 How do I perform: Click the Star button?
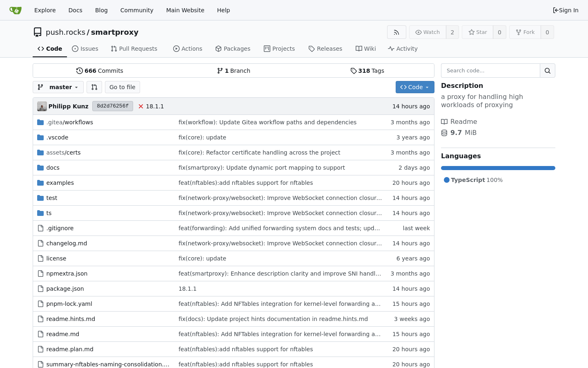(477, 32)
